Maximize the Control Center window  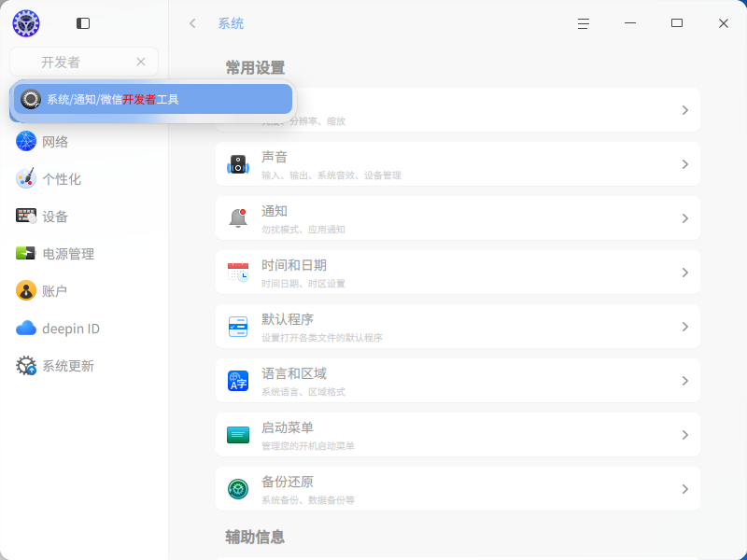(x=676, y=22)
